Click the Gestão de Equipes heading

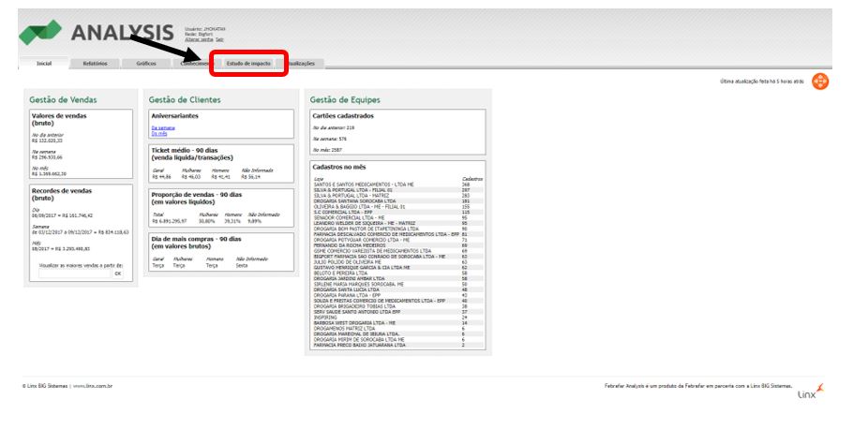coord(345,99)
